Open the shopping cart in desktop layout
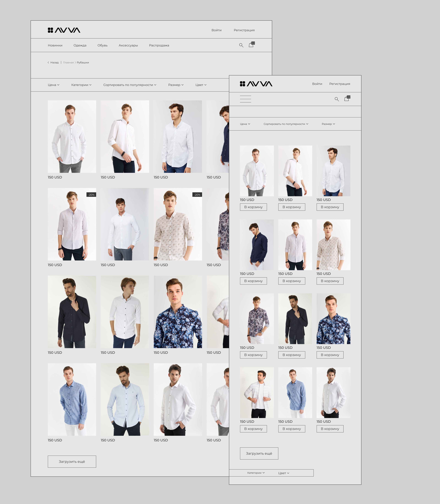Screen dimensions: 440x504 click(252, 44)
